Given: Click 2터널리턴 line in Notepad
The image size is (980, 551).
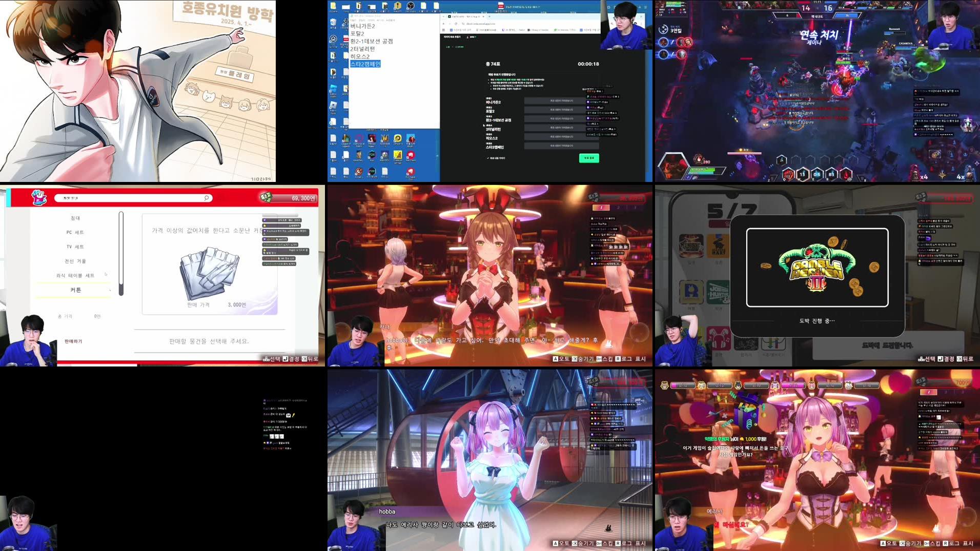Looking at the screenshot, I should click(x=362, y=49).
